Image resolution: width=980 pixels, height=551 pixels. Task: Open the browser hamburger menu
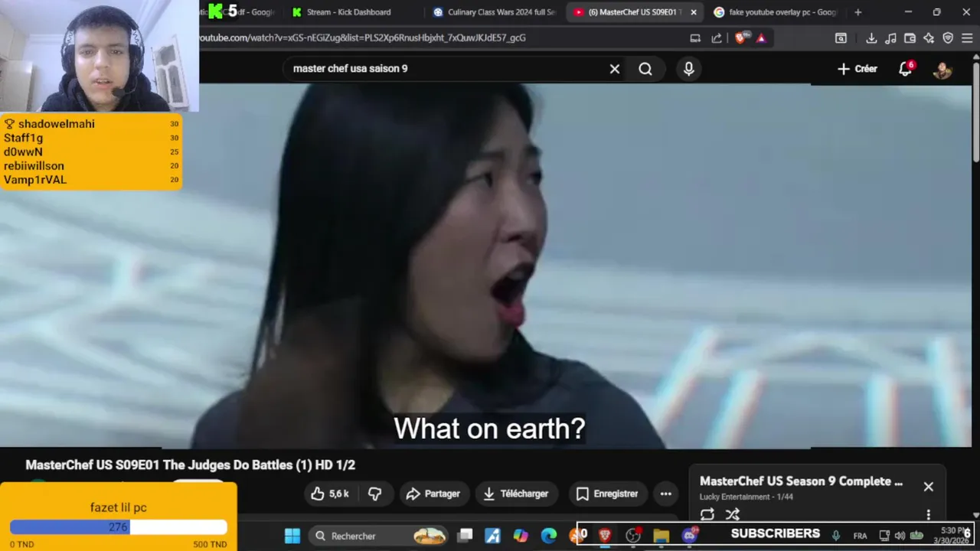pyautogui.click(x=968, y=38)
